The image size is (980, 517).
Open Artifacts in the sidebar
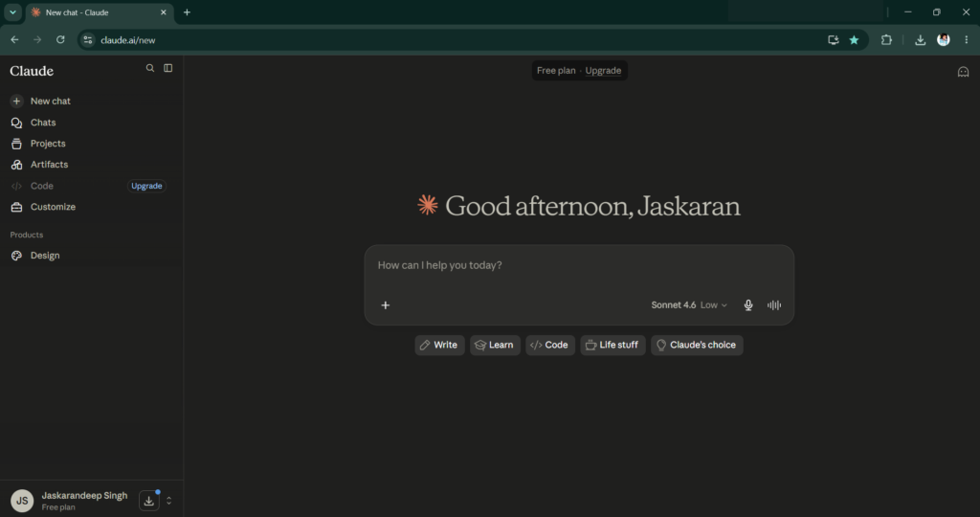(x=91, y=165)
